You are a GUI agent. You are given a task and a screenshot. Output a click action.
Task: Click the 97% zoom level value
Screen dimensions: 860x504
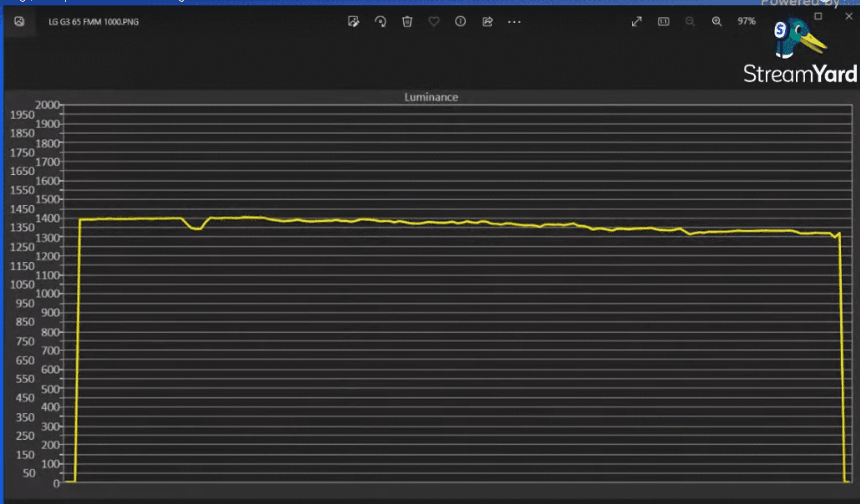pos(746,21)
